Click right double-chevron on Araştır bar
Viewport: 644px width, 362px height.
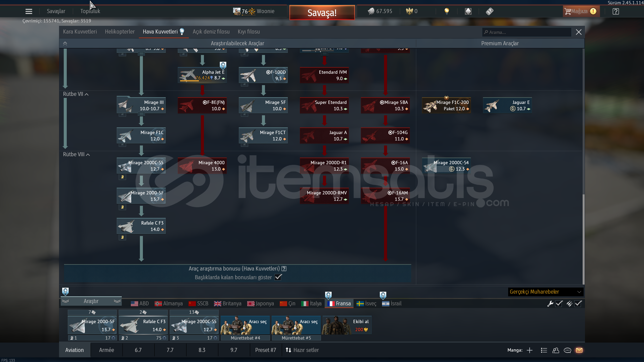pos(117,301)
